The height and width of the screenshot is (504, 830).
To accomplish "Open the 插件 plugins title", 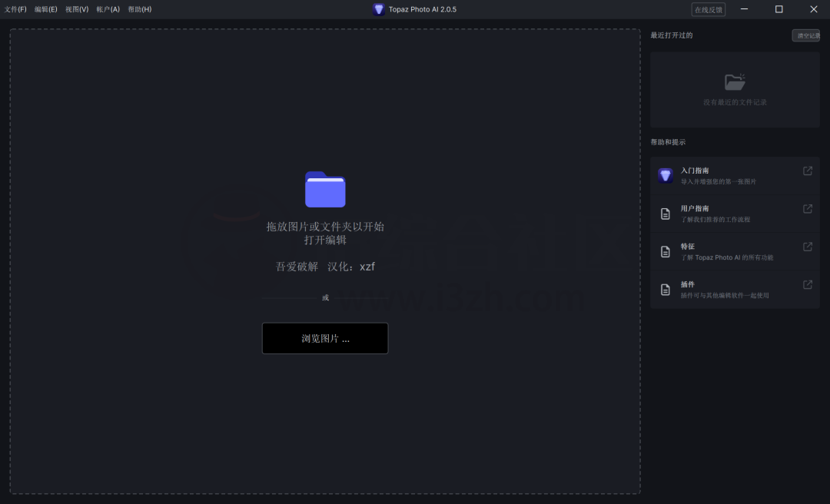I will click(688, 284).
